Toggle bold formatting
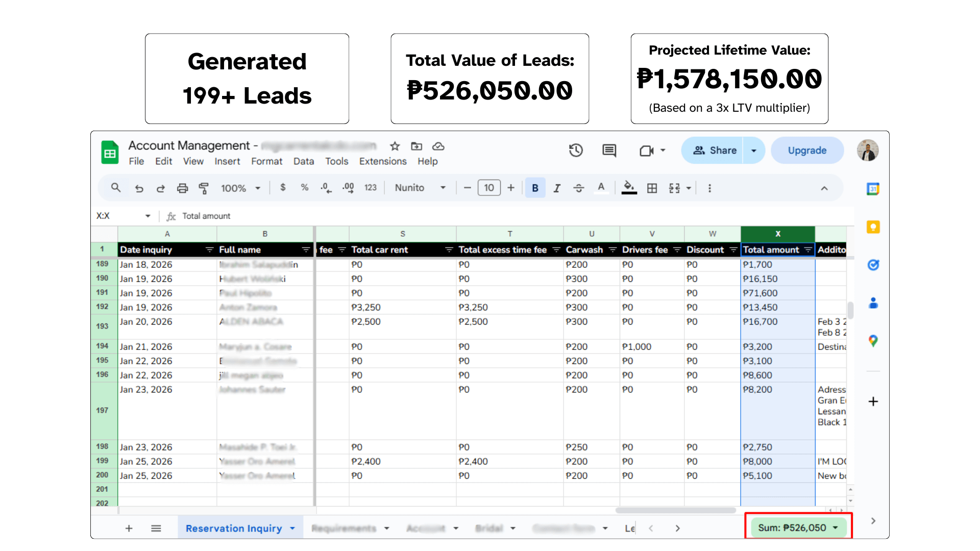Image resolution: width=980 pixels, height=551 pixels. click(x=535, y=188)
